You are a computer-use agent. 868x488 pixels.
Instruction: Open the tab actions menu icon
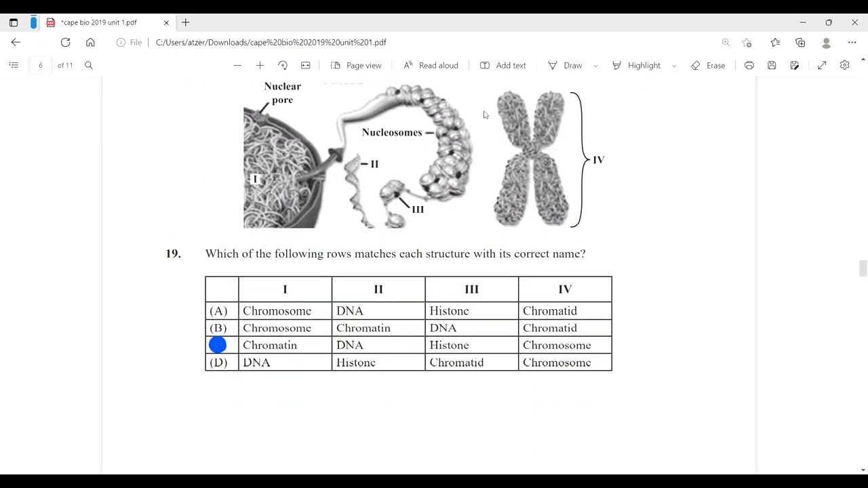click(14, 22)
